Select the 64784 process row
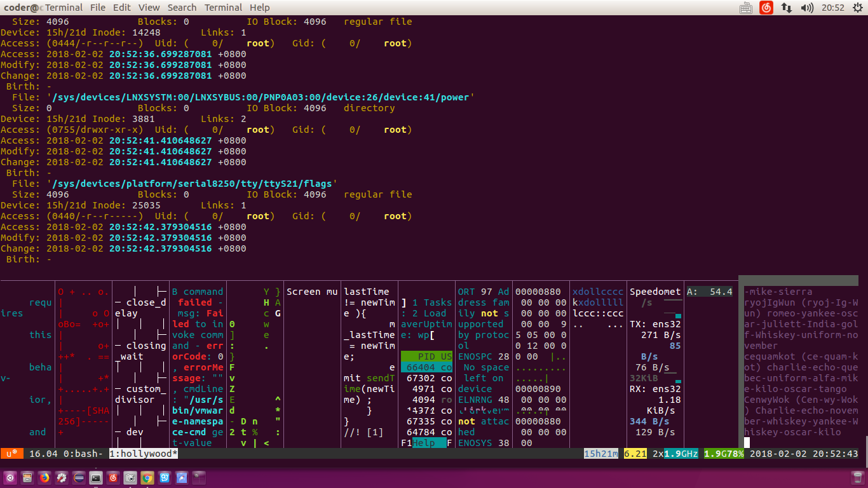 point(426,432)
